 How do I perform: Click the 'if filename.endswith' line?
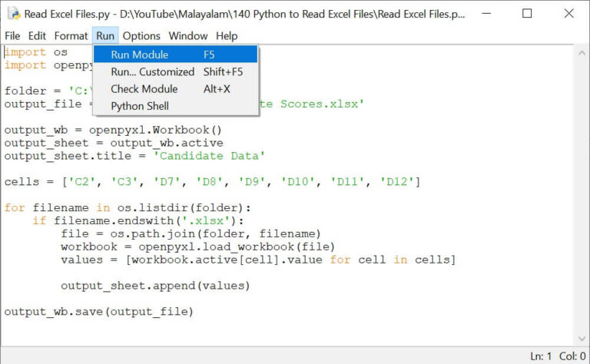138,220
